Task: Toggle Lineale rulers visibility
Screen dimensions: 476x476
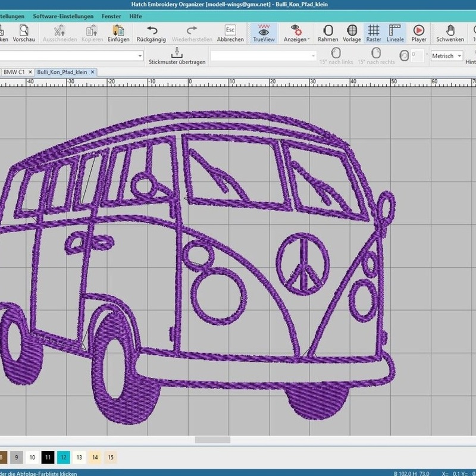Action: pos(394,32)
